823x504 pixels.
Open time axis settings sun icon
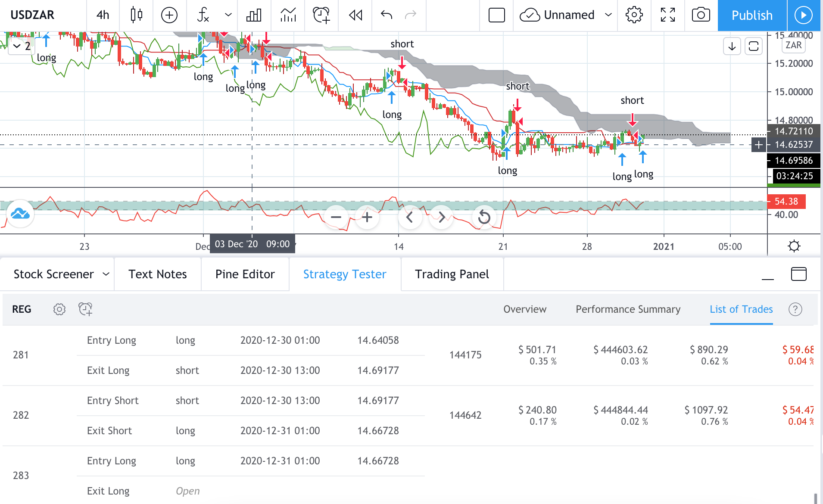coord(794,246)
